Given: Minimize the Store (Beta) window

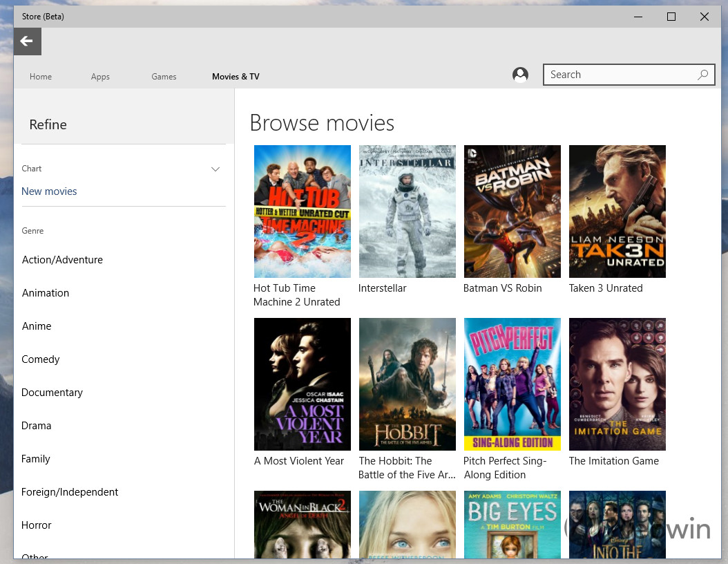Looking at the screenshot, I should click(638, 17).
